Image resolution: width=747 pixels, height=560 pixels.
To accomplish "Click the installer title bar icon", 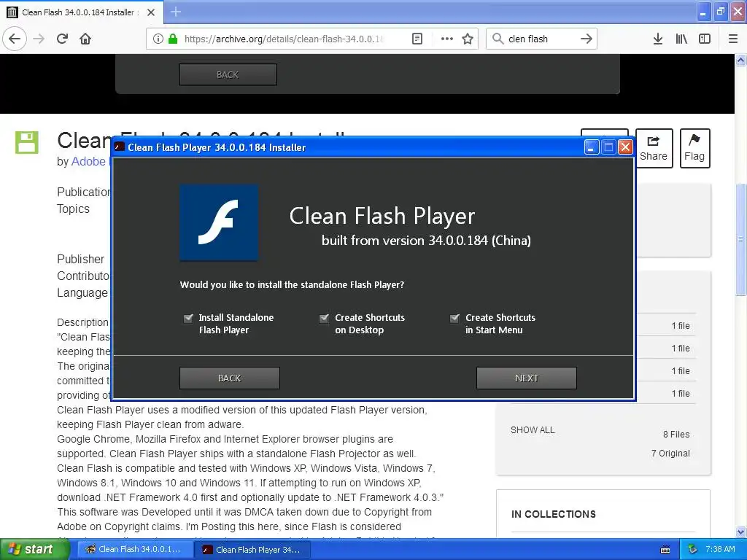I will [x=120, y=147].
